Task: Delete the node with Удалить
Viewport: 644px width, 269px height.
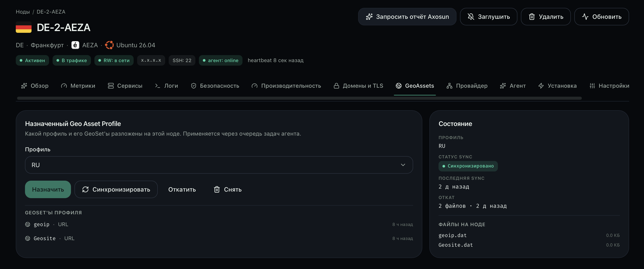Action: coord(546,17)
